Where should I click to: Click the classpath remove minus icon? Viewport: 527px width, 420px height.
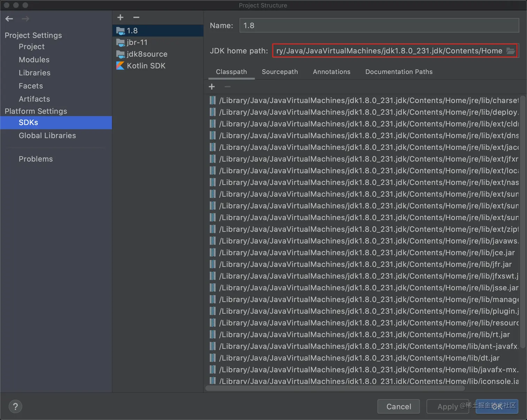tap(228, 87)
